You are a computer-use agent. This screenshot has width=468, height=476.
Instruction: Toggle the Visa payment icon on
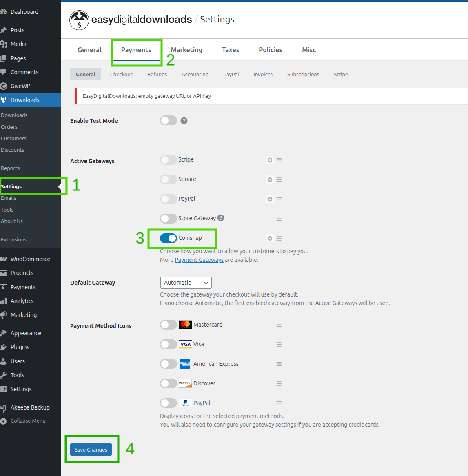(168, 344)
